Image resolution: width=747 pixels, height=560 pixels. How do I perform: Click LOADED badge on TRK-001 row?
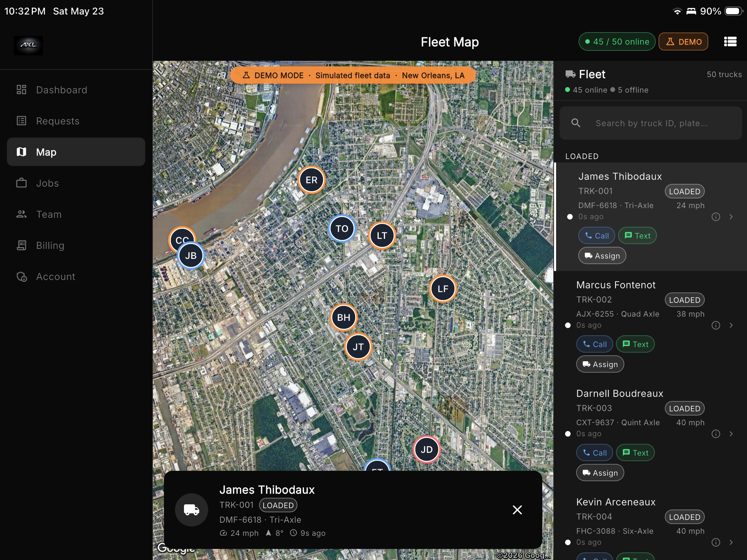point(684,192)
